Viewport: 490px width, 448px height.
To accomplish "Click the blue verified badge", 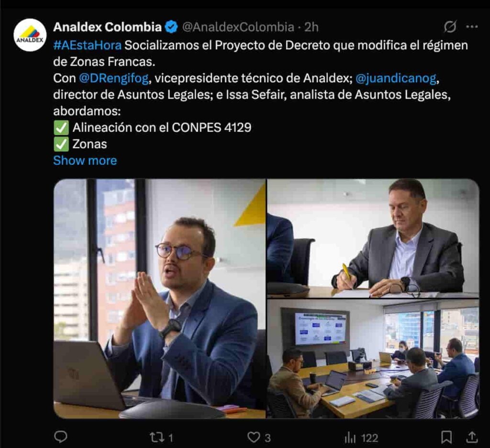I will click(171, 27).
